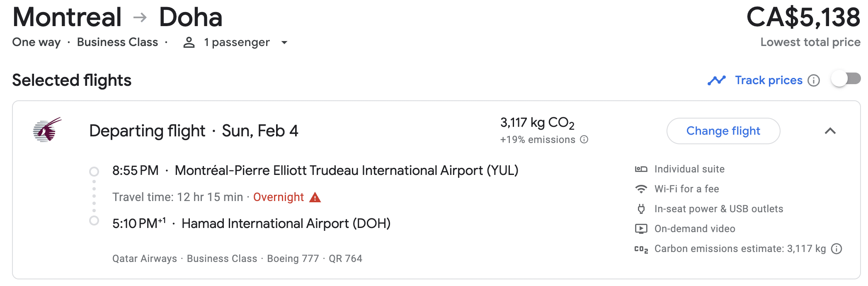Click the price tracking graph icon
Viewport: 868px width, 286px height.
[x=717, y=80]
